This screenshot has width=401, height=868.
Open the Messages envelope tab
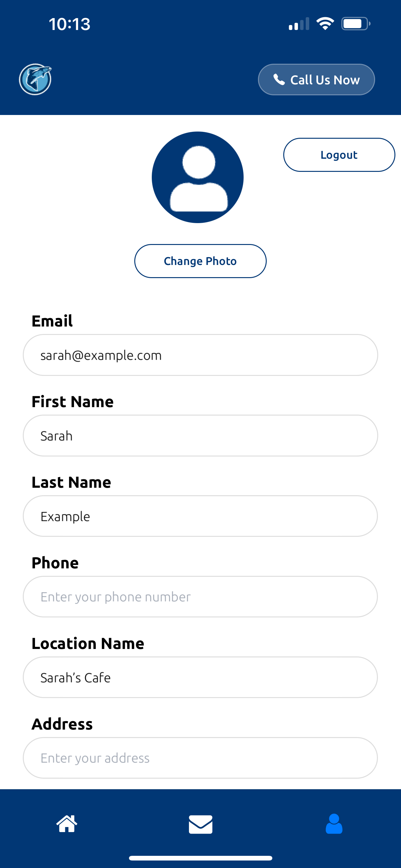point(201,824)
